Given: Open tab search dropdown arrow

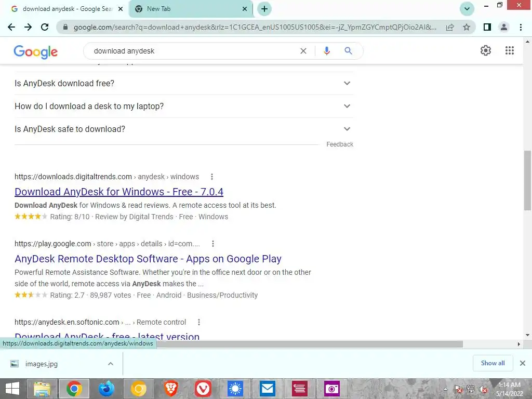Looking at the screenshot, I should (467, 9).
